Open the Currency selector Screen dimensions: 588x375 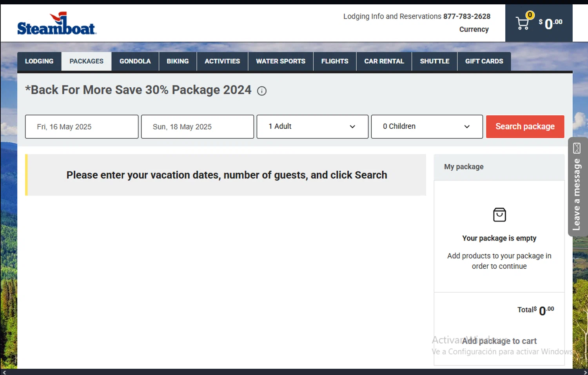(474, 29)
